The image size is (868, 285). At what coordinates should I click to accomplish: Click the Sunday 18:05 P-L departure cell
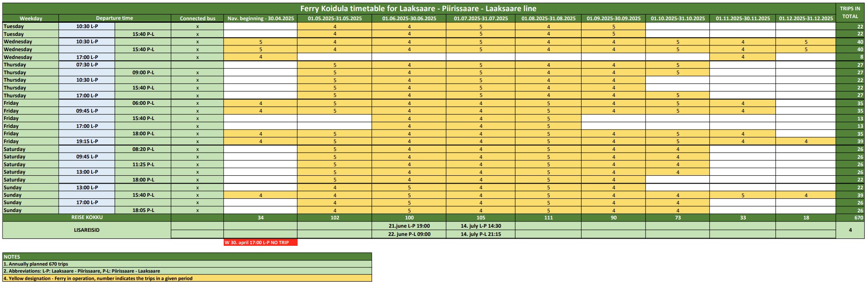point(143,210)
